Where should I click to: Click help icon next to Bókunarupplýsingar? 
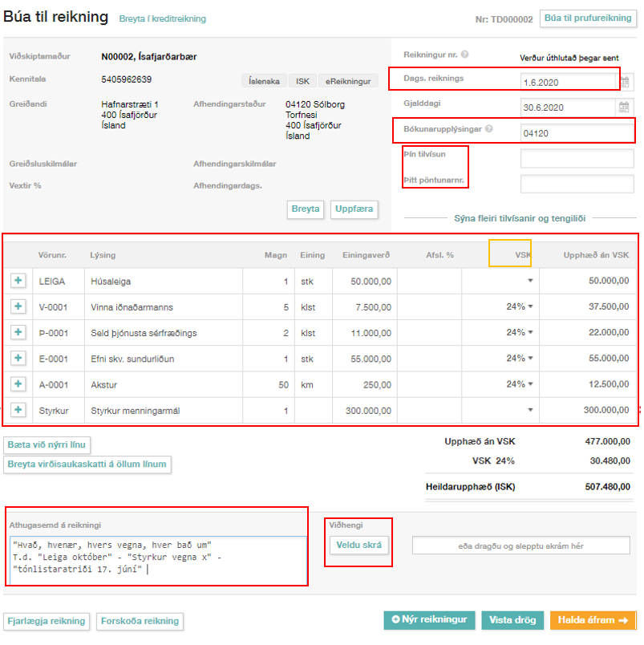click(x=489, y=128)
